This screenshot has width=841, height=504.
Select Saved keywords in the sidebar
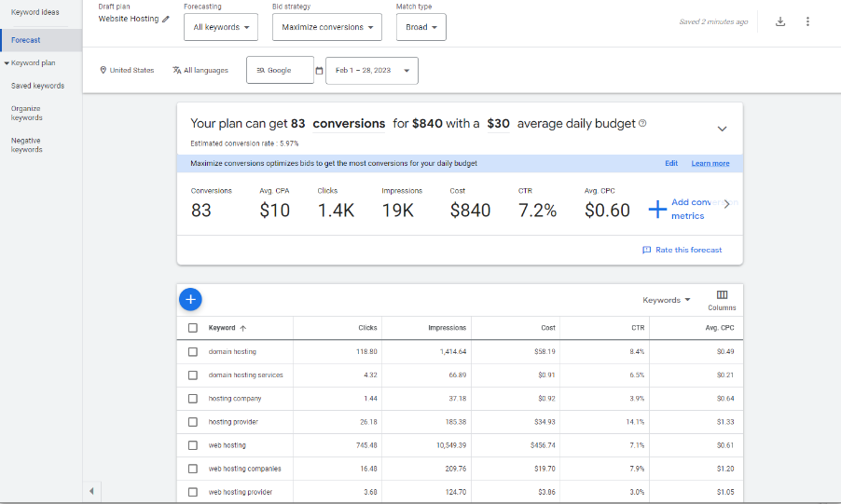(37, 86)
